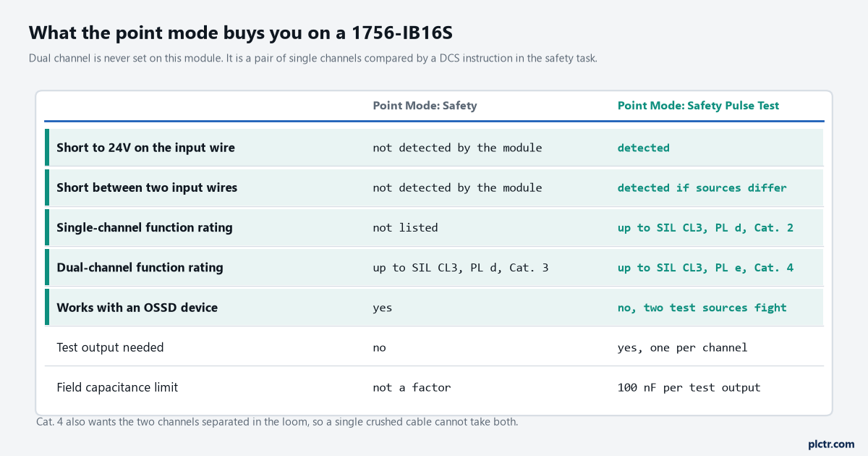
Task: Select the 'Point Mode: Safety Pulse Test' header
Action: click(698, 106)
